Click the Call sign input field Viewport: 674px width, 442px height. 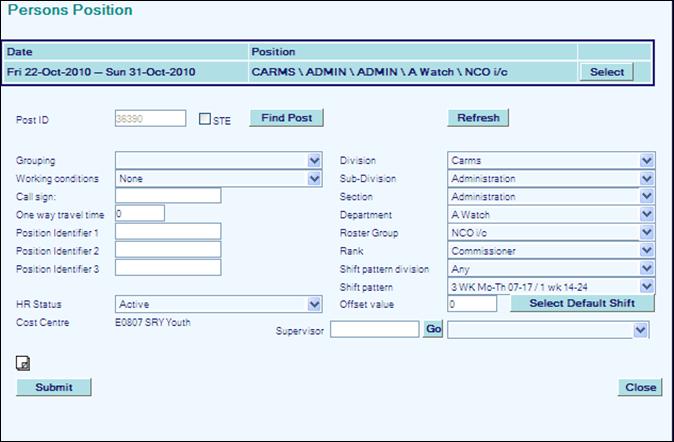coord(167,196)
